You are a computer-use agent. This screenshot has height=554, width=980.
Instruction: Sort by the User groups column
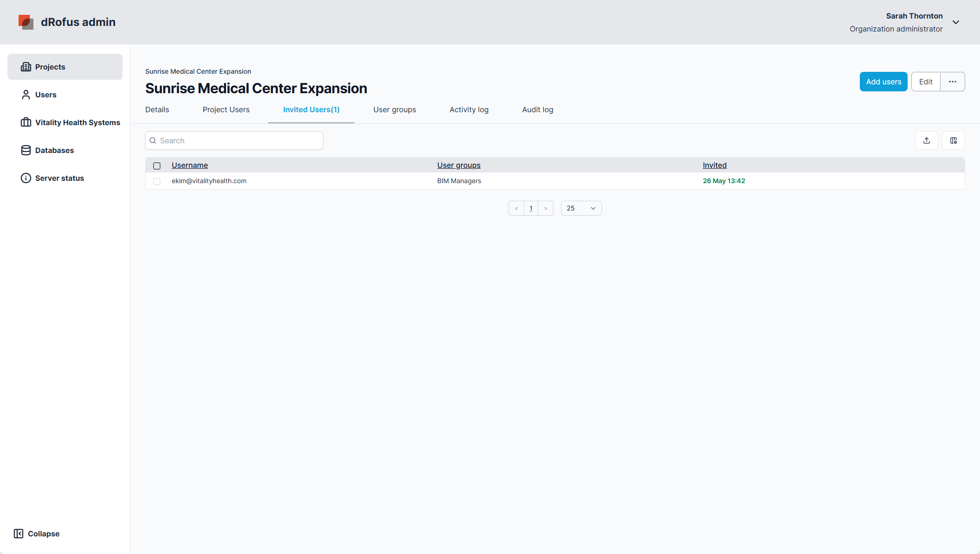(459, 165)
